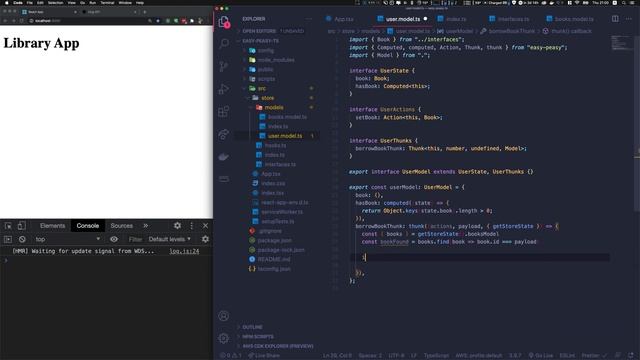This screenshot has height=360, width=640.
Task: Open tsconfig.json in the file tree
Action: pyautogui.click(x=274, y=269)
